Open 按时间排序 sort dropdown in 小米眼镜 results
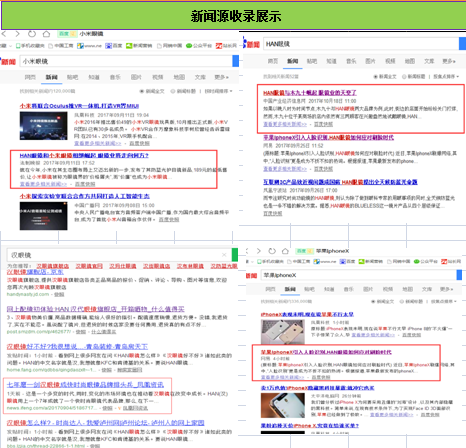The height and width of the screenshot is (448, 466). tap(218, 91)
